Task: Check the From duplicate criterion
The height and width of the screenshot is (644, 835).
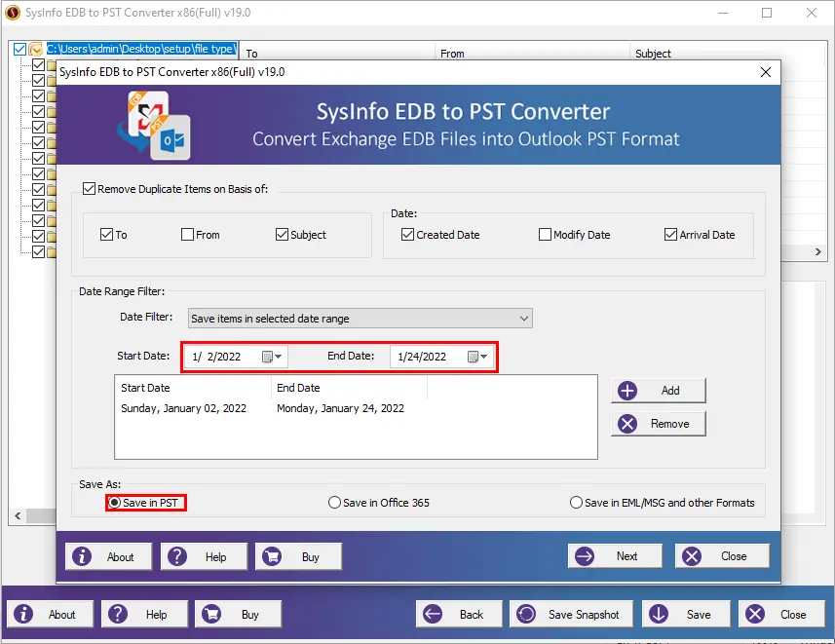Action: tap(187, 235)
